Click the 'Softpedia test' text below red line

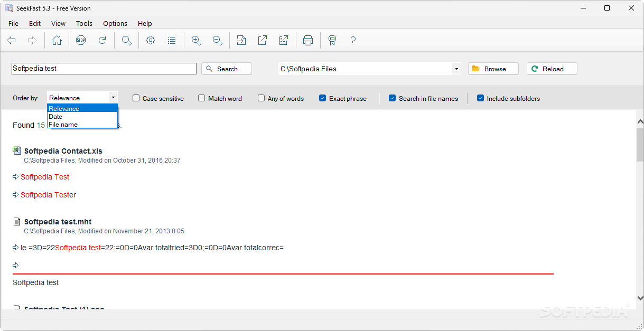(x=36, y=282)
